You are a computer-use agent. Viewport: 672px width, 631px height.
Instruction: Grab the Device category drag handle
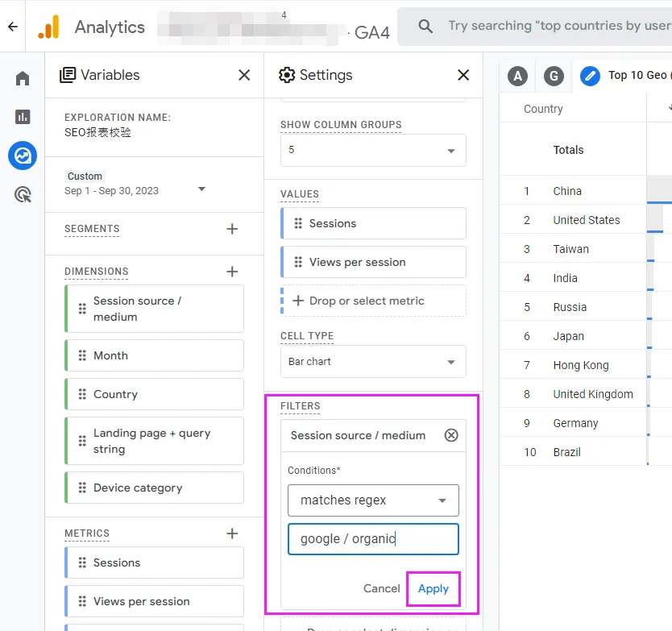pos(82,488)
